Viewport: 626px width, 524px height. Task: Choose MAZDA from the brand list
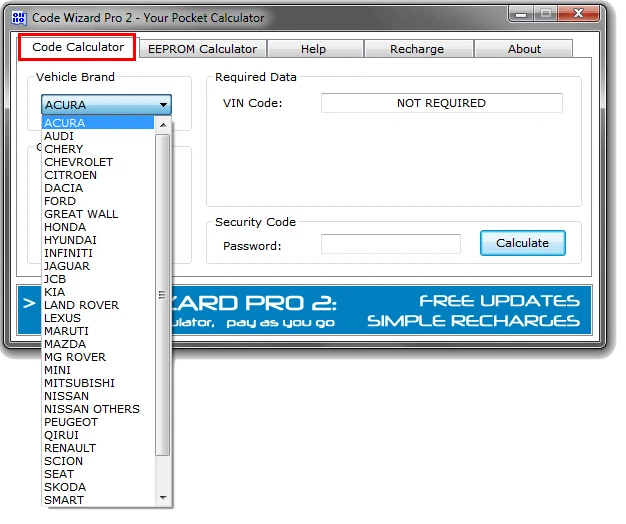pyautogui.click(x=98, y=344)
